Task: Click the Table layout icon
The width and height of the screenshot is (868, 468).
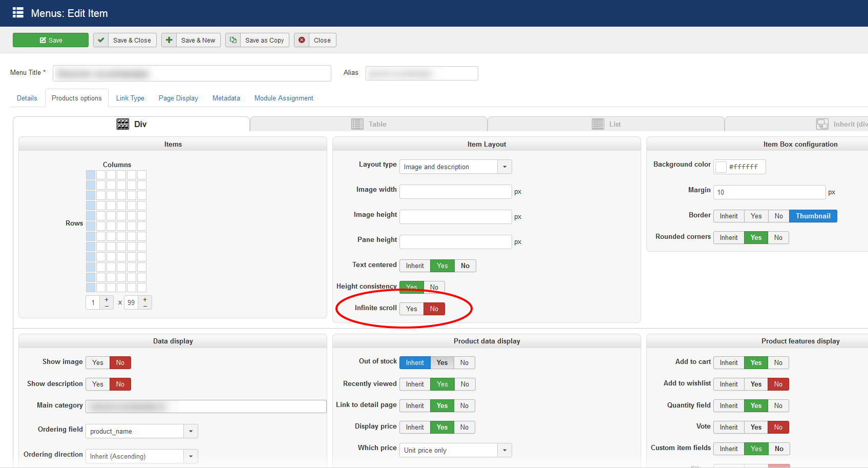Action: (357, 124)
